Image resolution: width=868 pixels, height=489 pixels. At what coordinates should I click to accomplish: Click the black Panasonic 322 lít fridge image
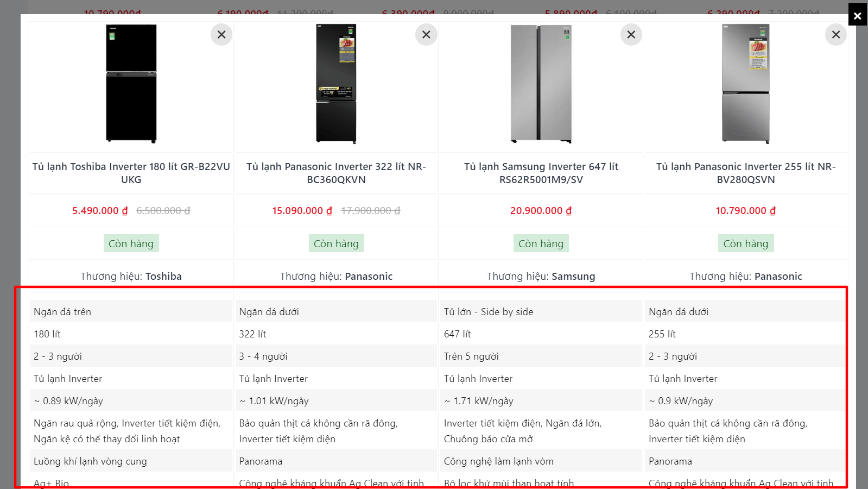pos(336,84)
